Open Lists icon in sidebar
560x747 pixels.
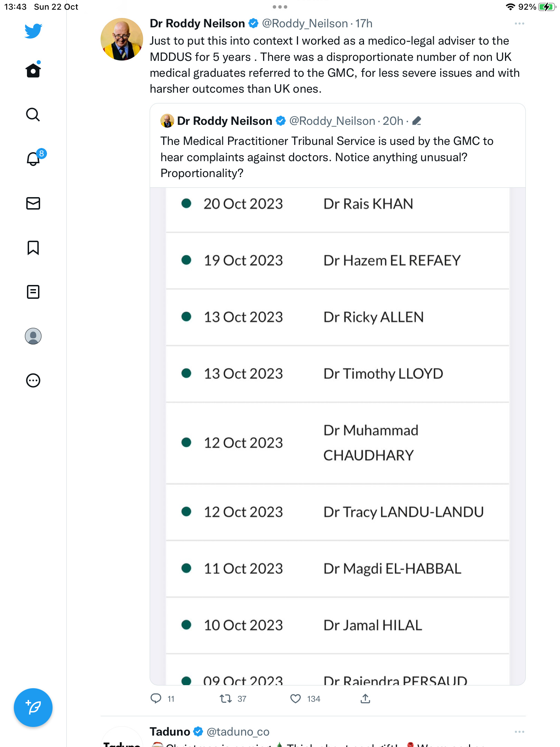click(x=33, y=292)
